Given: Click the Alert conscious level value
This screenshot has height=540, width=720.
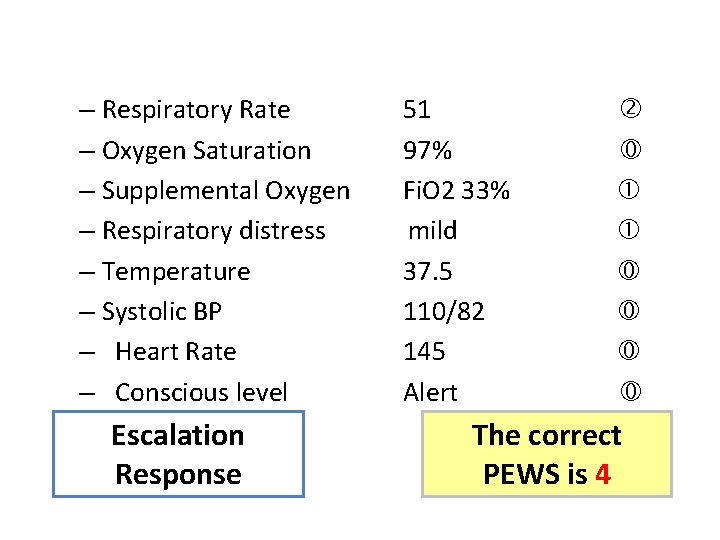Looking at the screenshot, I should click(x=430, y=393).
